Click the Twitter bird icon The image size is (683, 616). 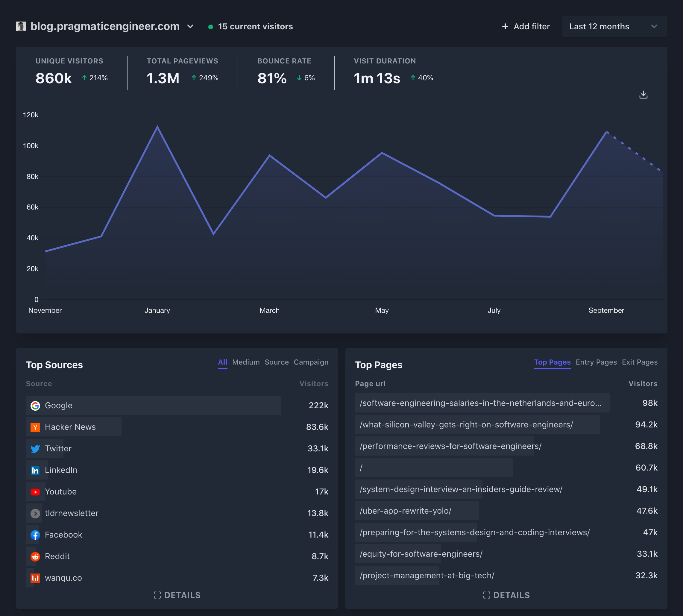(x=35, y=449)
